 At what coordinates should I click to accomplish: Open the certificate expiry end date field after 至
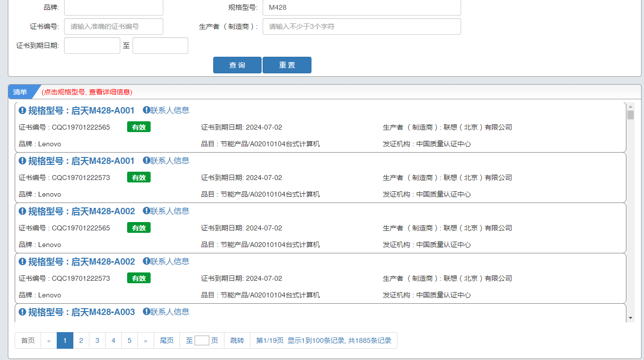(160, 45)
